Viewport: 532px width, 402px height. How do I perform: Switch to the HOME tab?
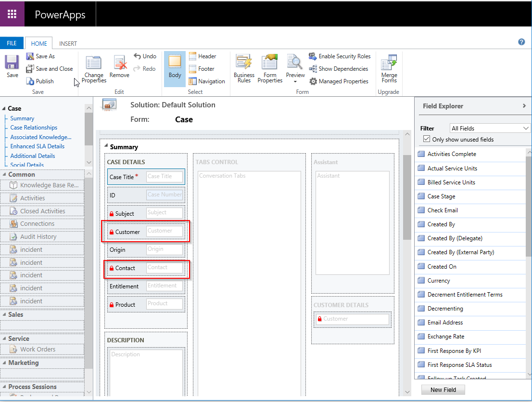[x=39, y=43]
